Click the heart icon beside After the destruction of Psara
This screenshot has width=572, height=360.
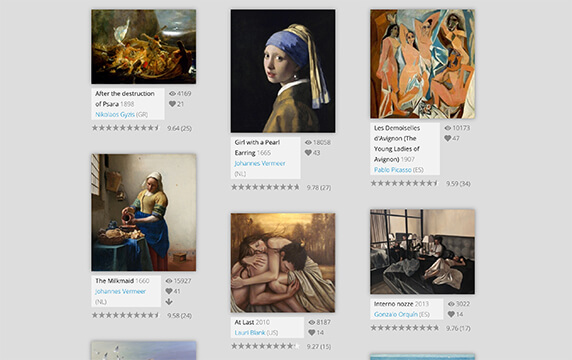(x=173, y=104)
